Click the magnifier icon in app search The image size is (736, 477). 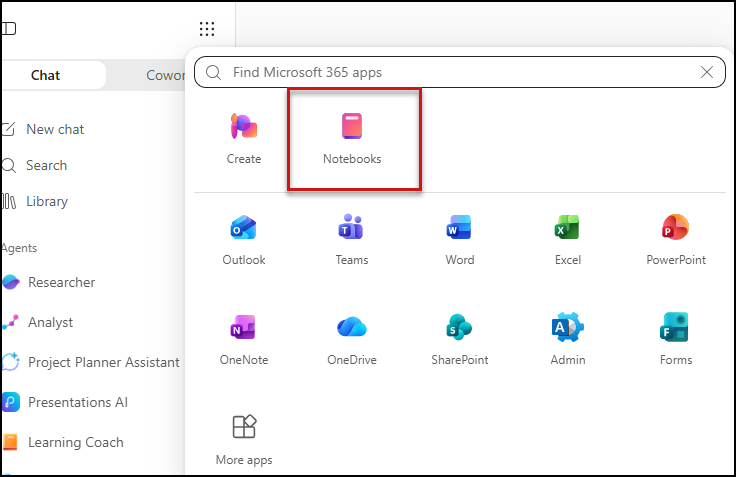[214, 72]
